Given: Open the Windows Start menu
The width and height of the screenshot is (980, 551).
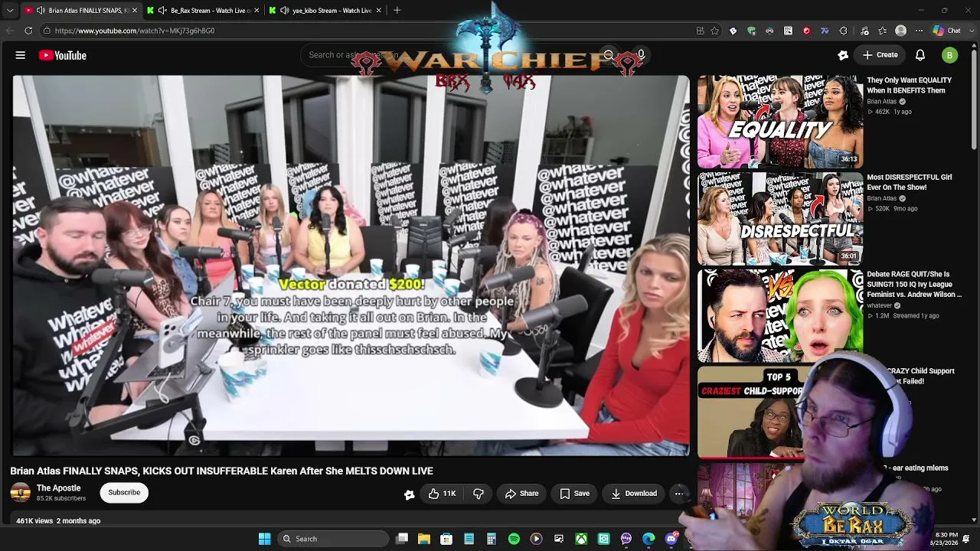Looking at the screenshot, I should click(x=264, y=539).
